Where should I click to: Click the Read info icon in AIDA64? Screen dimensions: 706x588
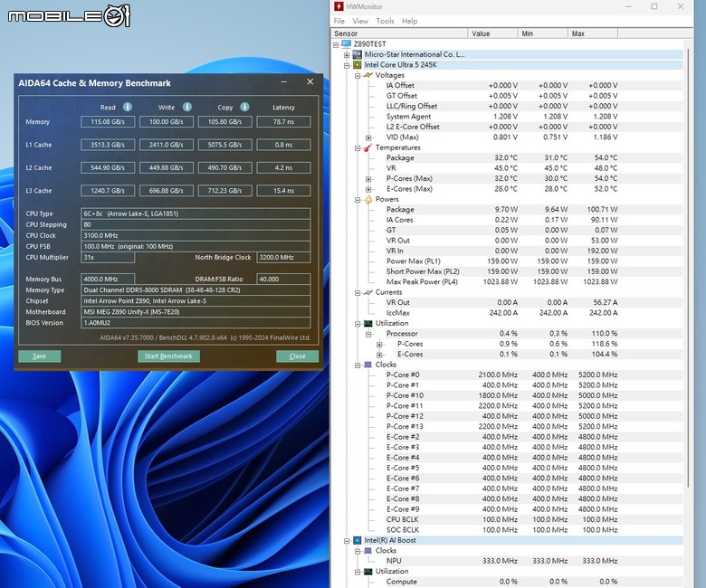(x=128, y=107)
